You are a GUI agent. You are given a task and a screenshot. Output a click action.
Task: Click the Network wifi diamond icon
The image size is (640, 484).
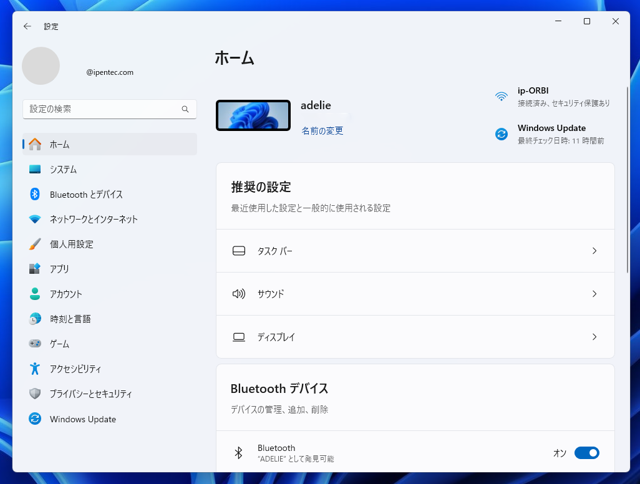click(35, 219)
